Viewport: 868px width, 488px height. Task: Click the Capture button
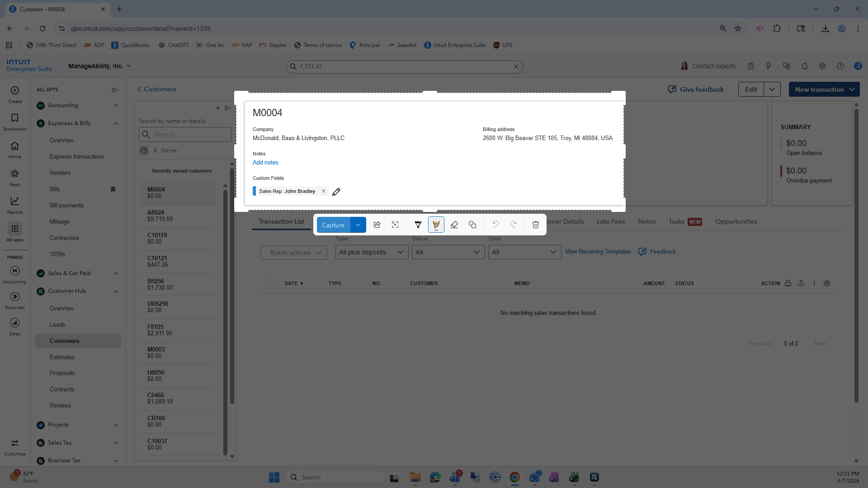334,225
